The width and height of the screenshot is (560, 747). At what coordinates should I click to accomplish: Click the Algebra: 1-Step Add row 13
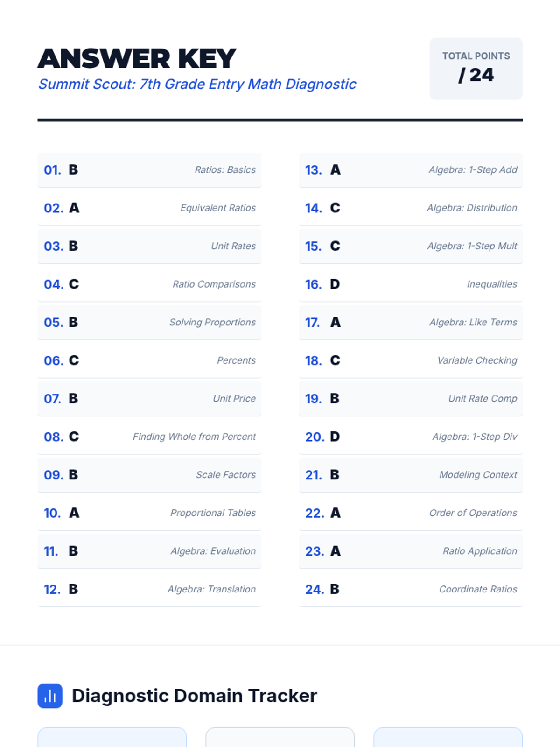click(x=410, y=170)
